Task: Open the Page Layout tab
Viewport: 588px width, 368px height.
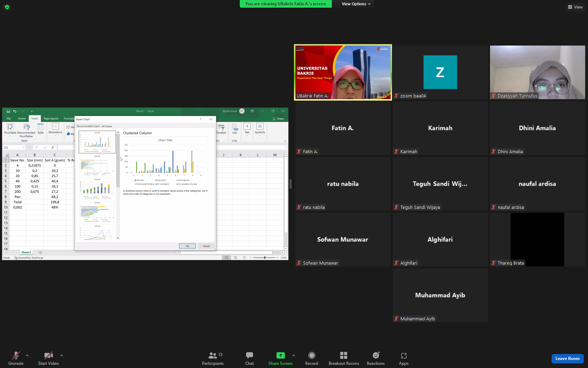Action: pyautogui.click(x=51, y=118)
